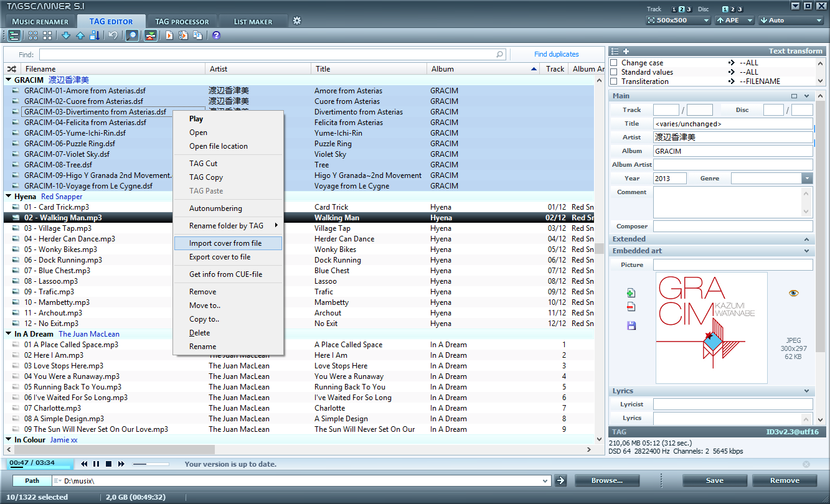Open settings via the gear icon
The width and height of the screenshot is (830, 504).
pyautogui.click(x=297, y=21)
